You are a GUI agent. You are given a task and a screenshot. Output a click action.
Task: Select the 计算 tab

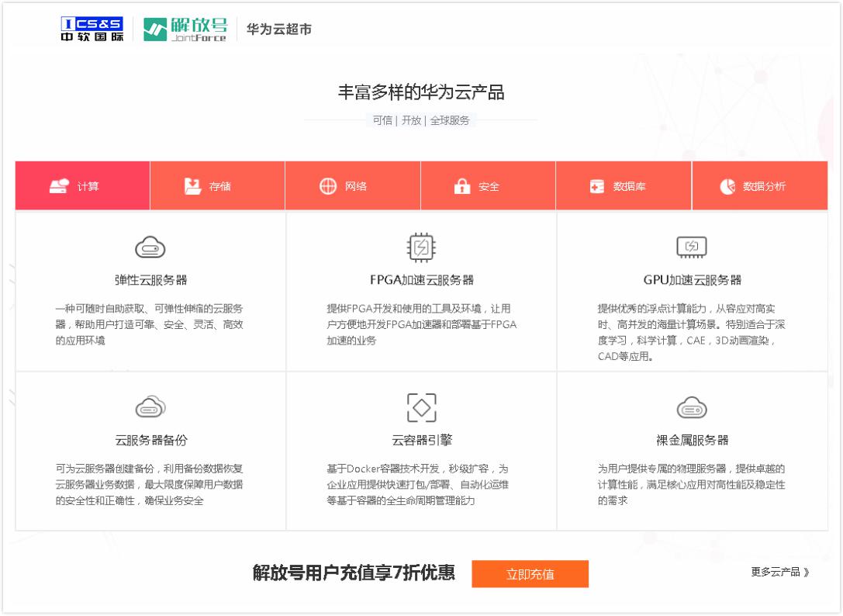coord(83,185)
